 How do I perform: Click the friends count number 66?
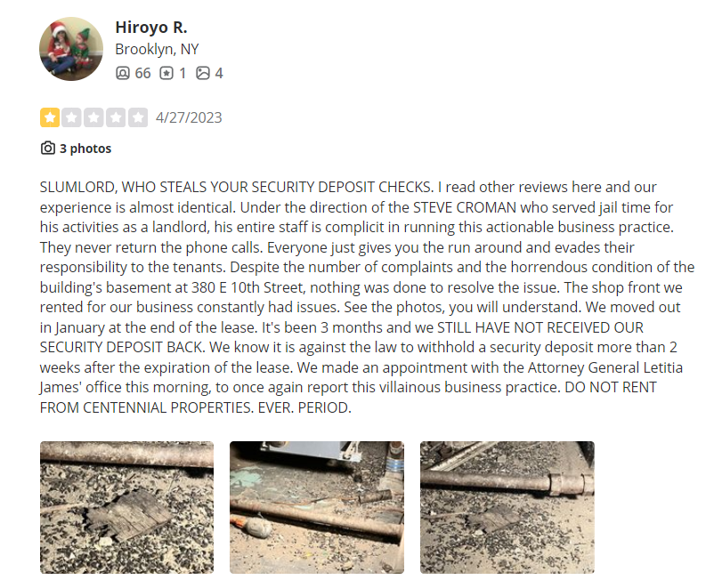tap(142, 73)
